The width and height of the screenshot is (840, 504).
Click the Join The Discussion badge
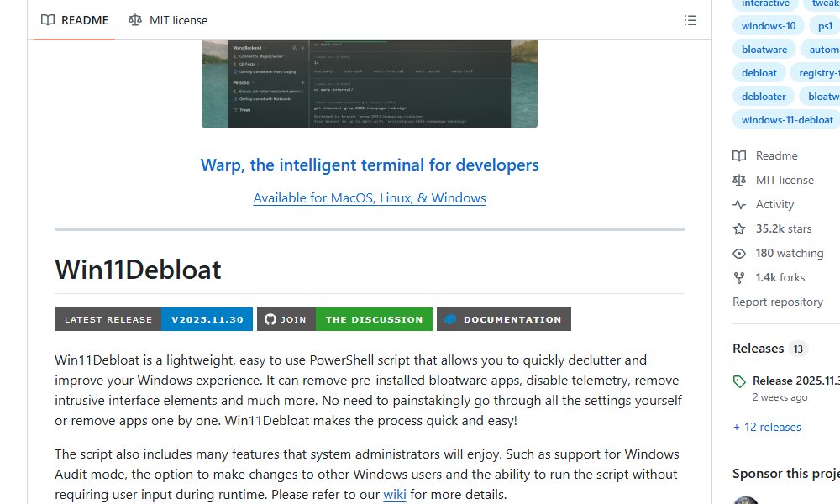[x=344, y=319]
